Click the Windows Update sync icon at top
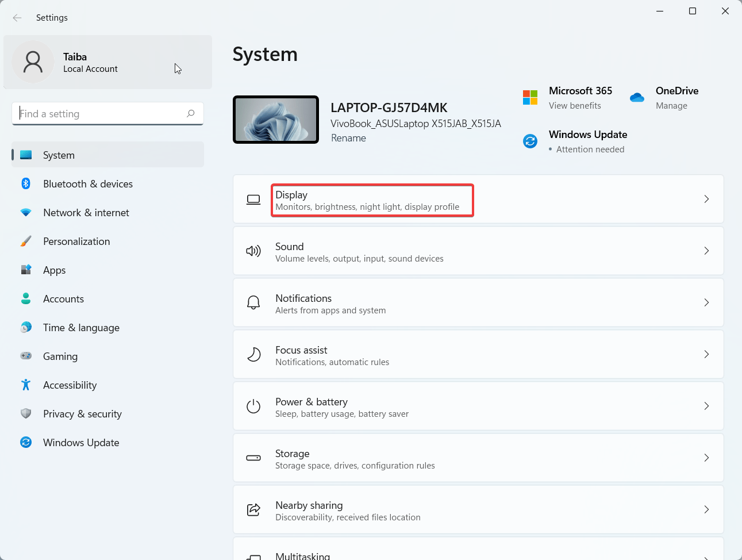The width and height of the screenshot is (742, 560). click(530, 141)
